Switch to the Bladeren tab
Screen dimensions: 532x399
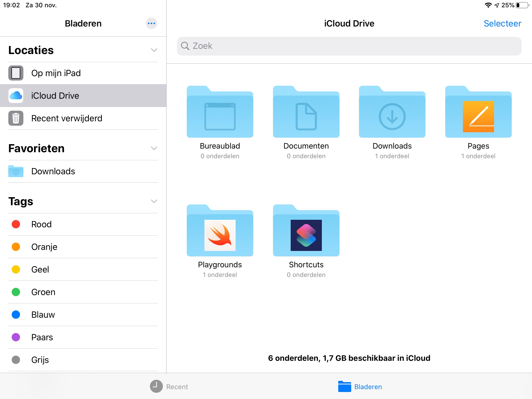pyautogui.click(x=360, y=387)
